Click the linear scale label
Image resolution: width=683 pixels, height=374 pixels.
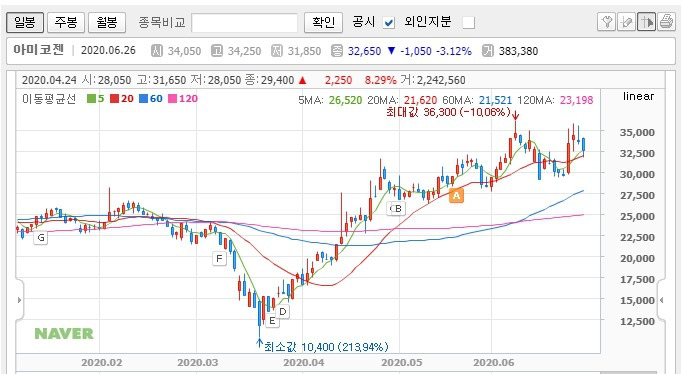pos(638,96)
